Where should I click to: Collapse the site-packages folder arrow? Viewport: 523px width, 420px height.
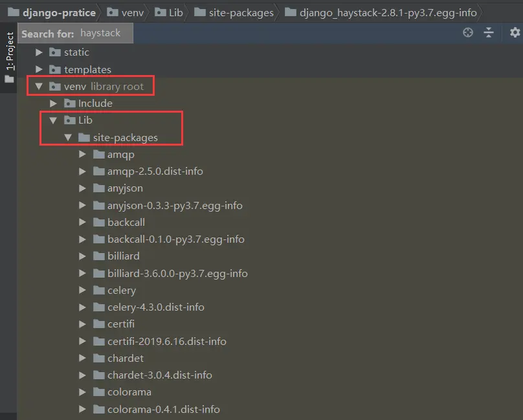[68, 137]
